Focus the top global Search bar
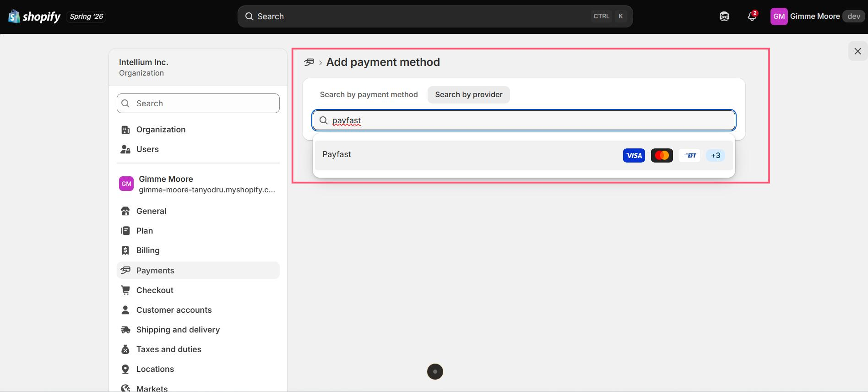868x392 pixels. point(435,16)
